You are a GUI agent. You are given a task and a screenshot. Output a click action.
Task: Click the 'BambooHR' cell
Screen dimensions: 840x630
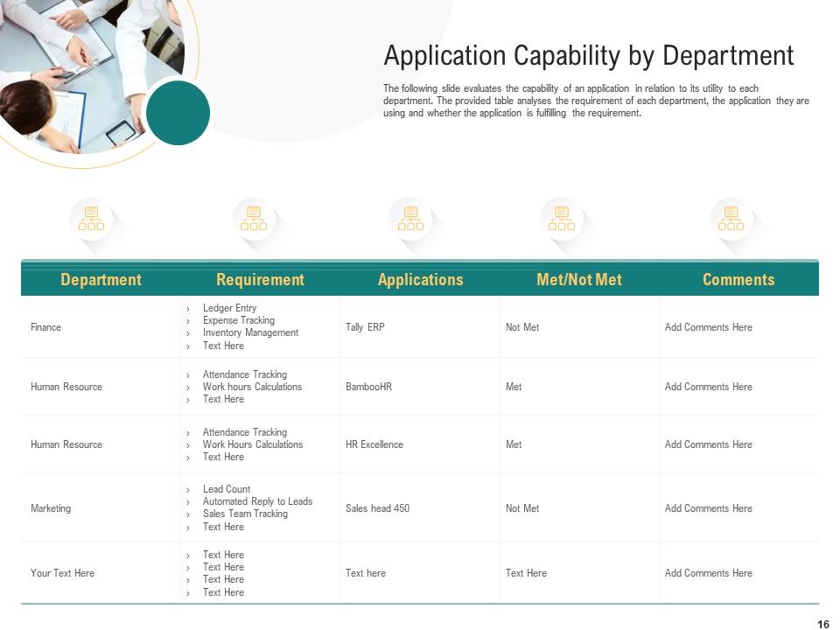tap(370, 386)
